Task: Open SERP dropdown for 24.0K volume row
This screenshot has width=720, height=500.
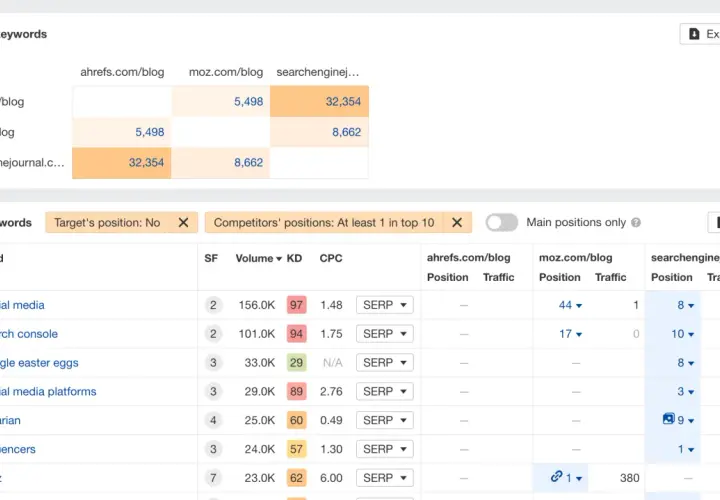Action: pyautogui.click(x=385, y=449)
